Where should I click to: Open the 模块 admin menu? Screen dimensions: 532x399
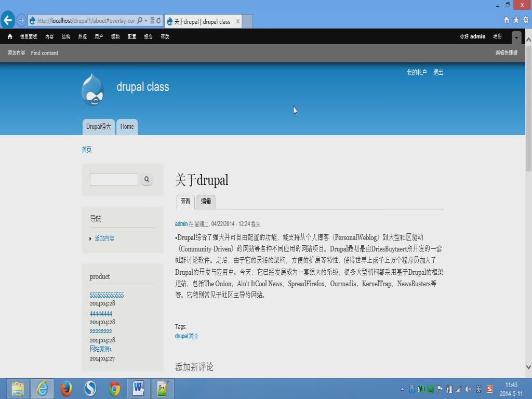click(x=115, y=36)
